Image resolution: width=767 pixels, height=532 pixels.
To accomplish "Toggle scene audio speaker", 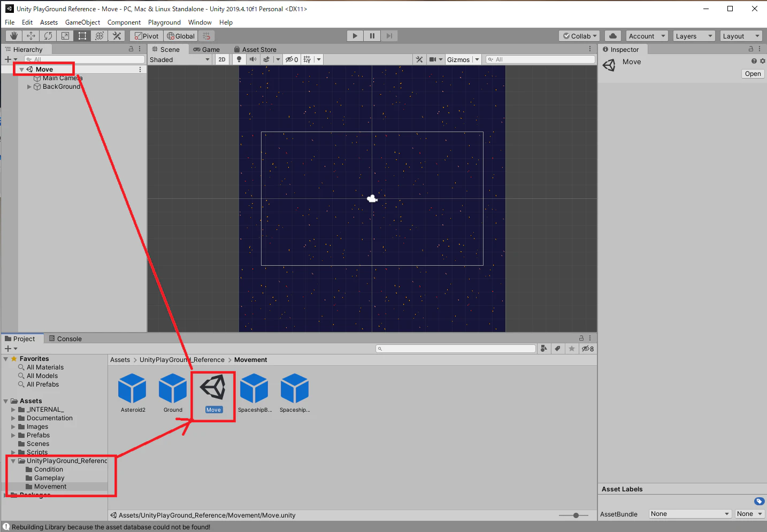I will click(252, 59).
